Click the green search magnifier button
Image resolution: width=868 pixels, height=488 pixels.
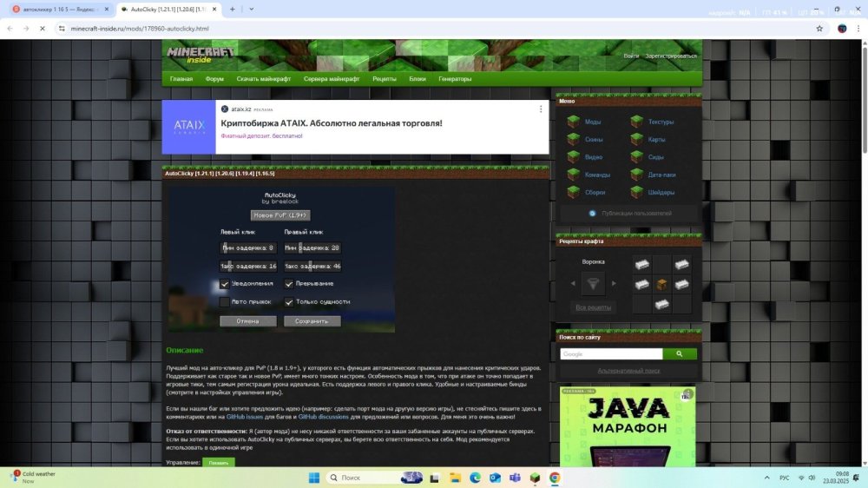tap(680, 354)
